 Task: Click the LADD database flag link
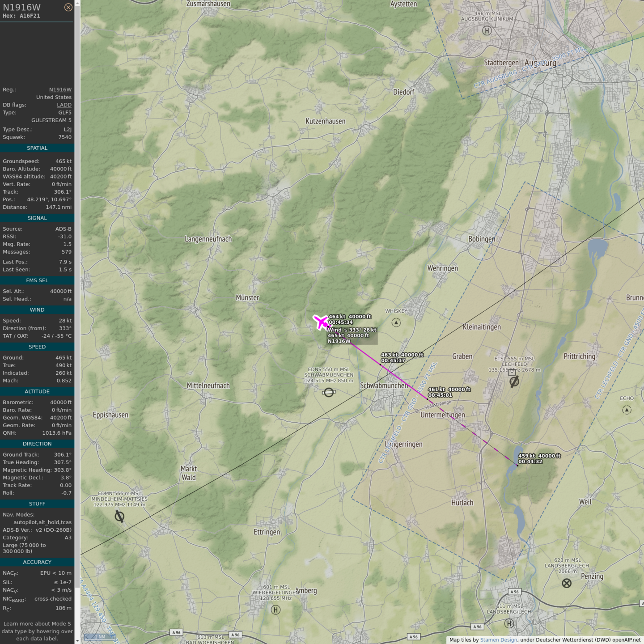tap(64, 105)
